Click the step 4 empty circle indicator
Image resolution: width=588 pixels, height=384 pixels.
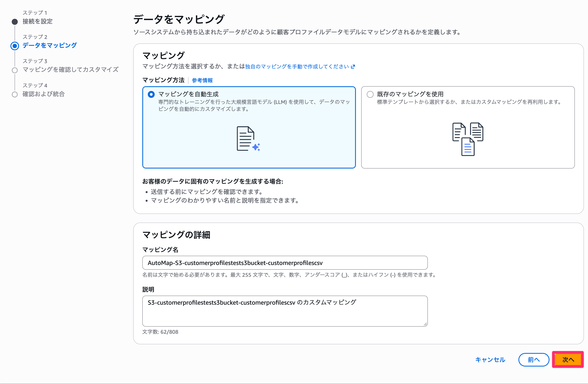(15, 95)
